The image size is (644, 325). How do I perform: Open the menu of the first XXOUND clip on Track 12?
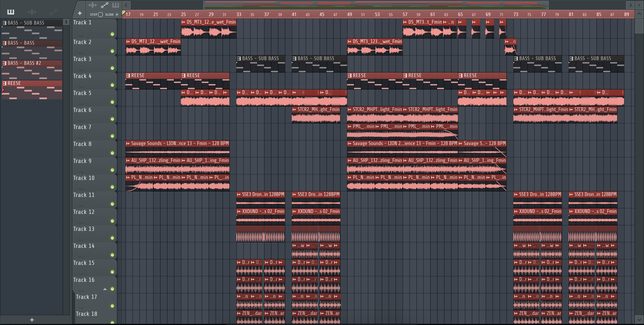(239, 211)
